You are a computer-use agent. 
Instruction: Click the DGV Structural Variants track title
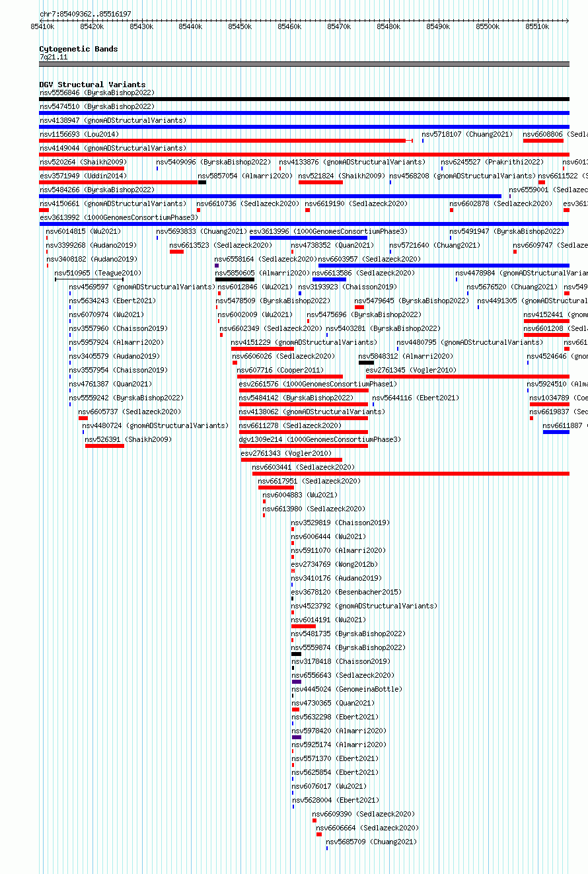pyautogui.click(x=92, y=85)
